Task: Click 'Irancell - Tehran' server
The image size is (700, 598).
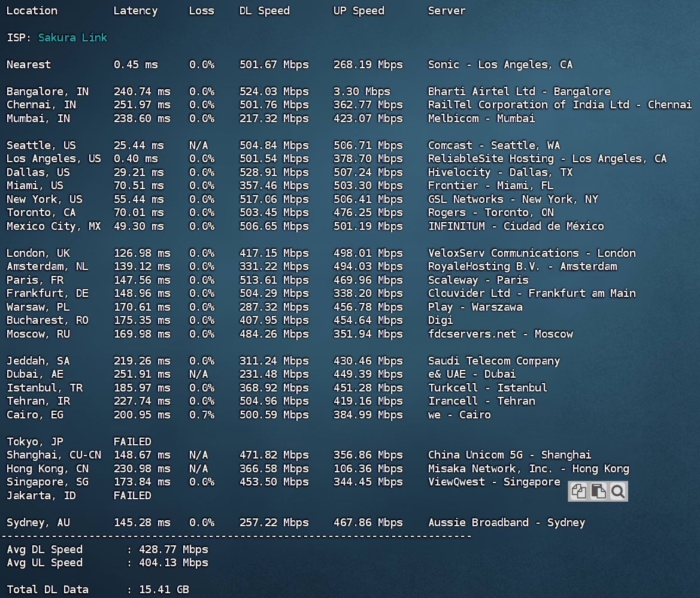Action: pos(481,401)
